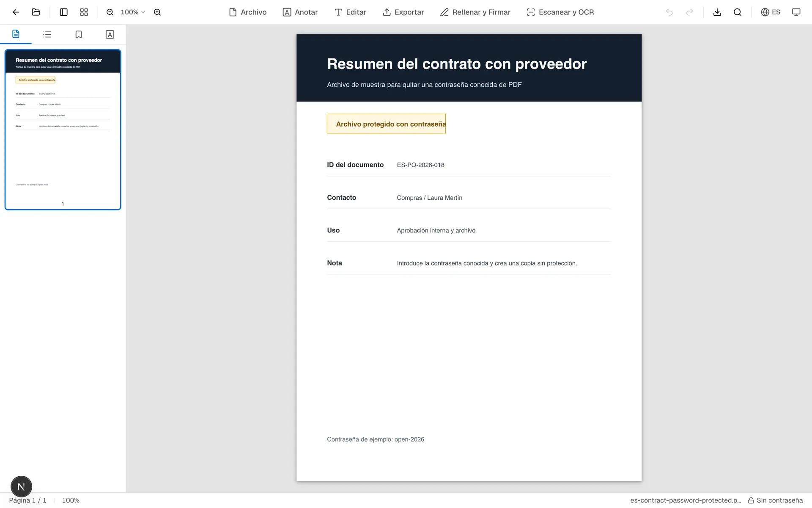
Task: Click the Sin contraseña lock status
Action: tap(775, 500)
